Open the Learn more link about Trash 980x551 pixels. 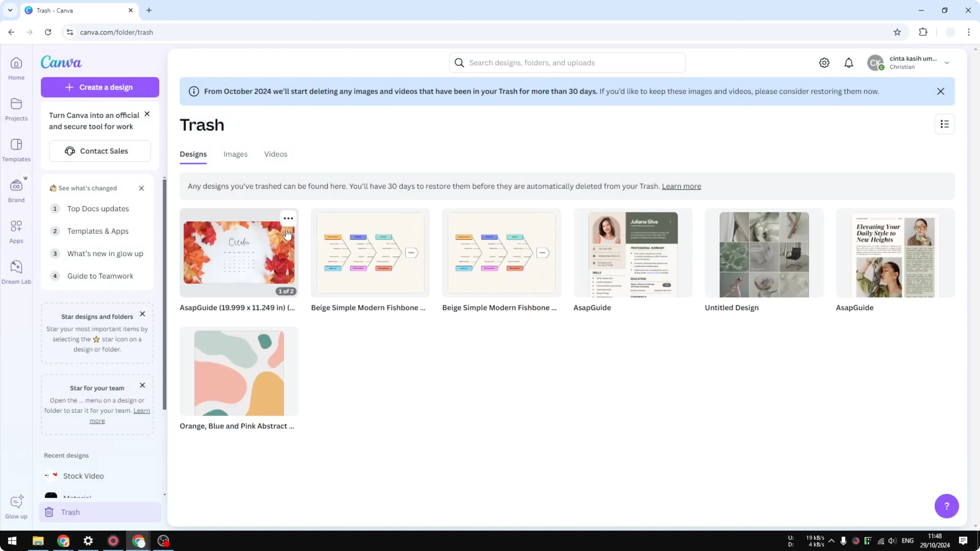[x=681, y=186]
